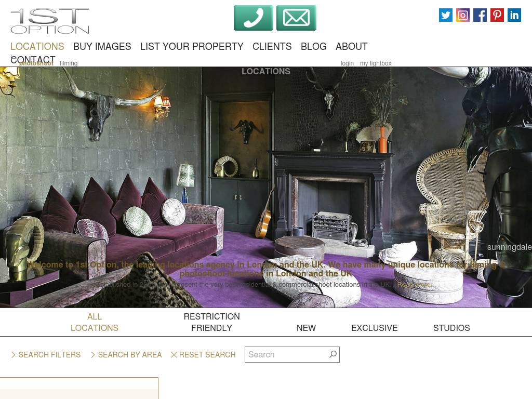Select the Restriction Friendly tab
The image size is (532, 399).
(x=212, y=322)
